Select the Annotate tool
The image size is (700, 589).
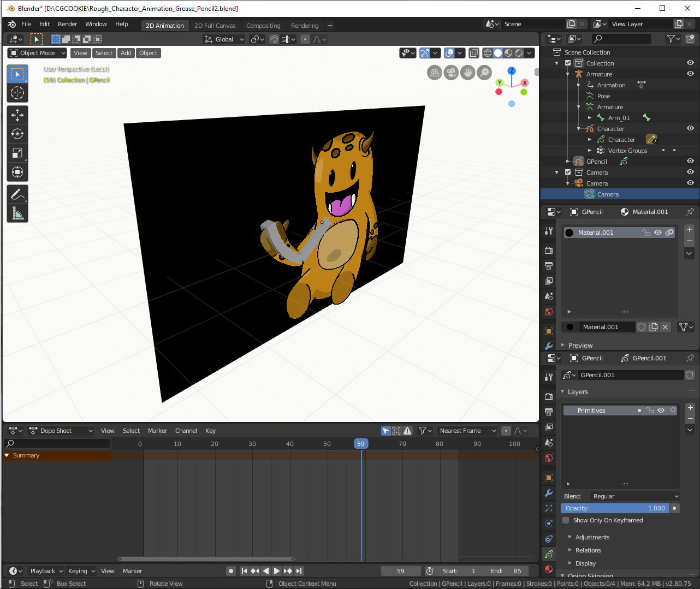pos(17,195)
